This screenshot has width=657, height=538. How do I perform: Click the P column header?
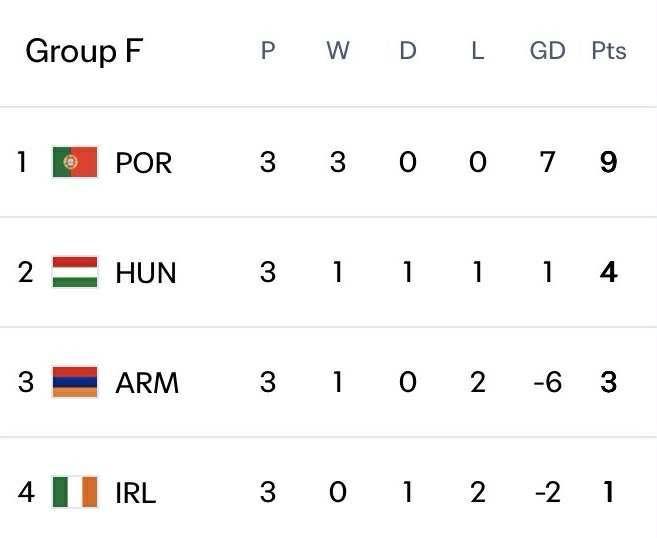[267, 51]
